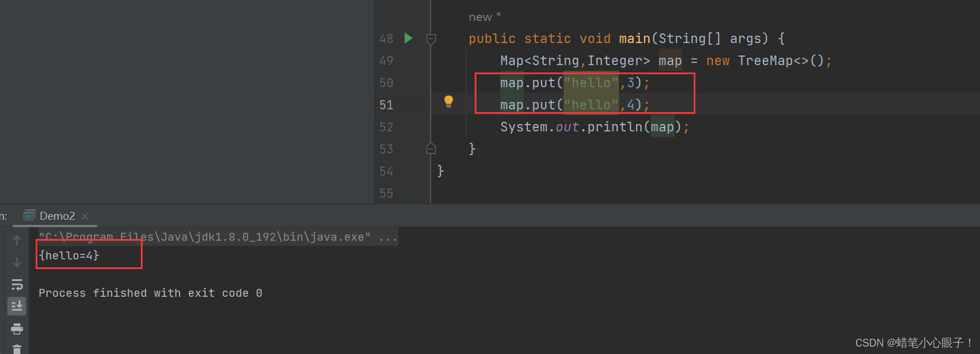Click "Process finished with exit code 0" message

coord(151,293)
